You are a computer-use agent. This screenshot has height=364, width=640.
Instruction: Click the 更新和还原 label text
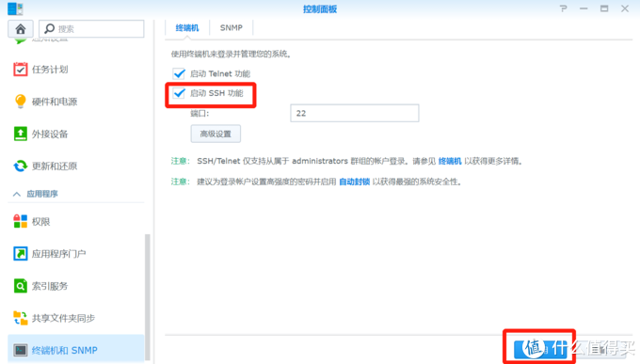[x=55, y=166]
